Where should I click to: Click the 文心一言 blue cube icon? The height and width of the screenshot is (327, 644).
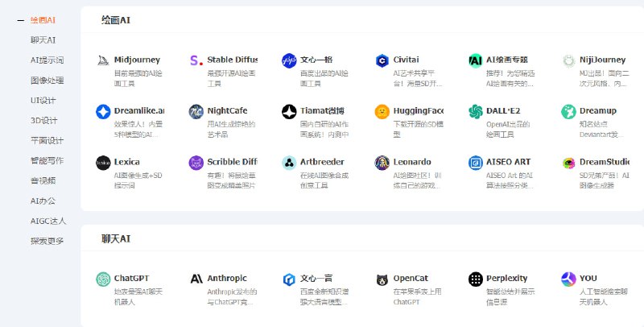click(x=289, y=279)
